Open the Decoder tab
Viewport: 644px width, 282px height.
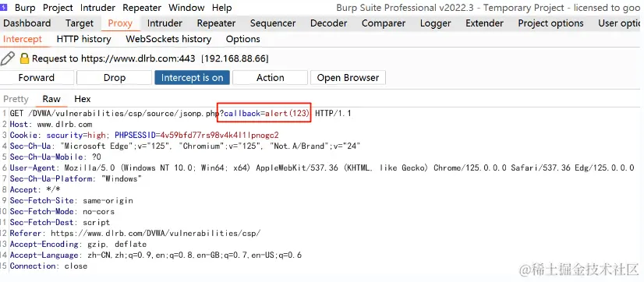click(x=328, y=23)
